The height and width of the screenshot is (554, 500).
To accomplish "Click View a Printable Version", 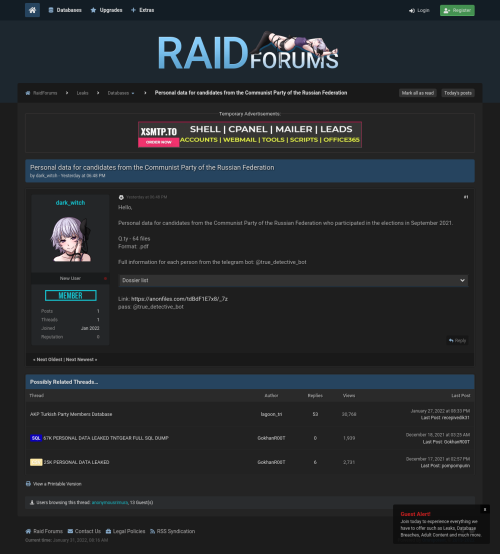I will click(57, 484).
